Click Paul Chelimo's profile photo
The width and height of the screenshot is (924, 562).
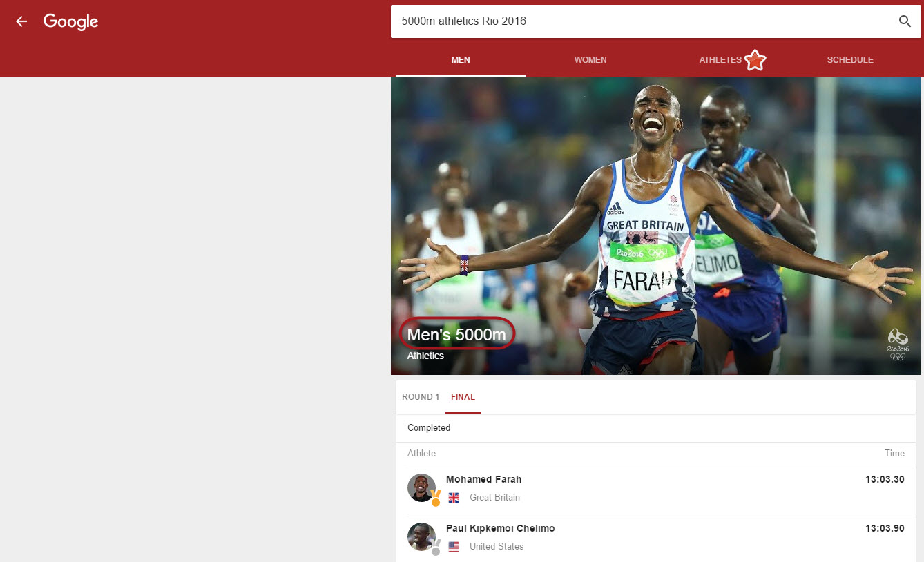coord(421,536)
